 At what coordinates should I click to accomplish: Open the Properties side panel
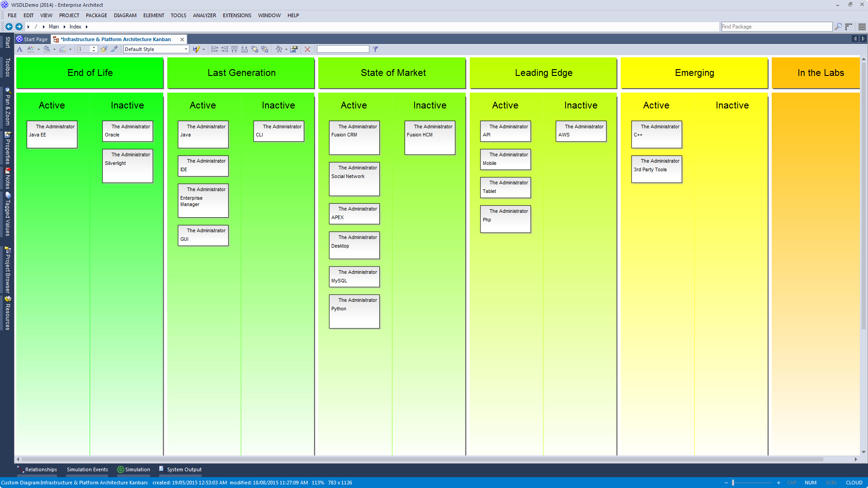pyautogui.click(x=8, y=148)
